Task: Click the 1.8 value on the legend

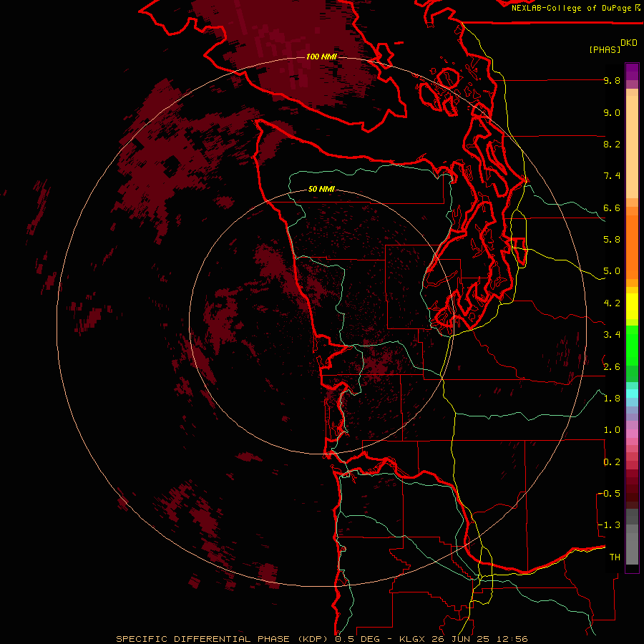Action: click(612, 399)
